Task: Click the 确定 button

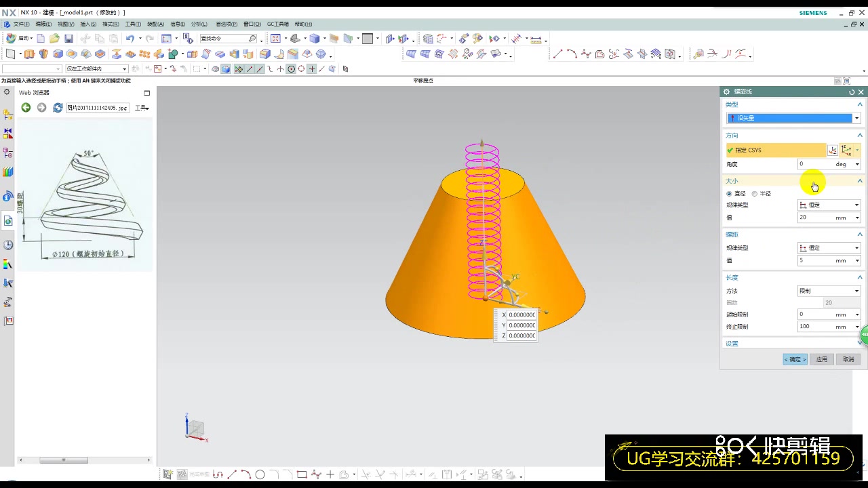Action: 795,359
